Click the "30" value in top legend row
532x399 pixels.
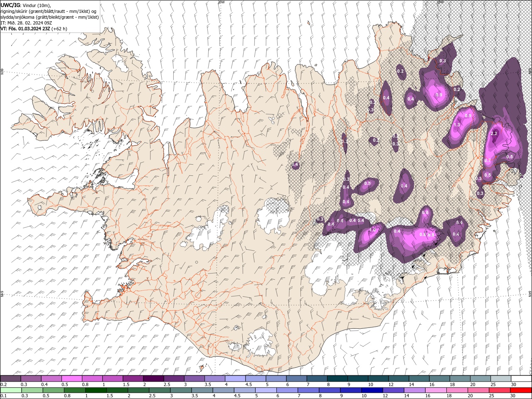(514, 384)
